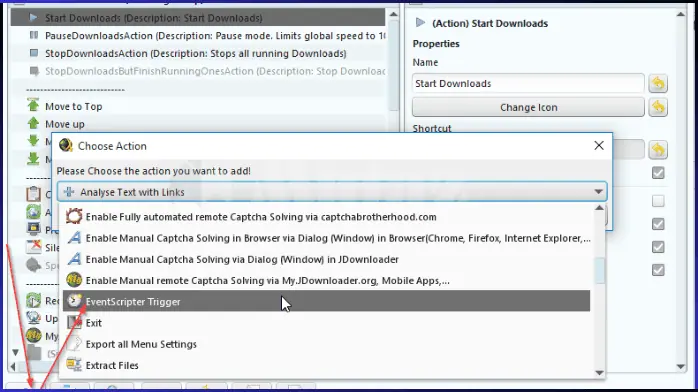Click the Shortcut label text
This screenshot has height=392, width=698.
click(432, 129)
